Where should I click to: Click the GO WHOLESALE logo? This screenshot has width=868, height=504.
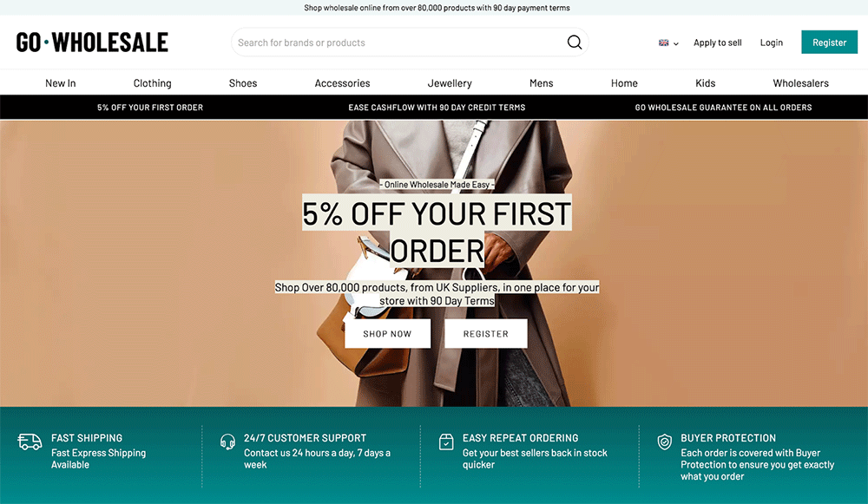click(92, 42)
